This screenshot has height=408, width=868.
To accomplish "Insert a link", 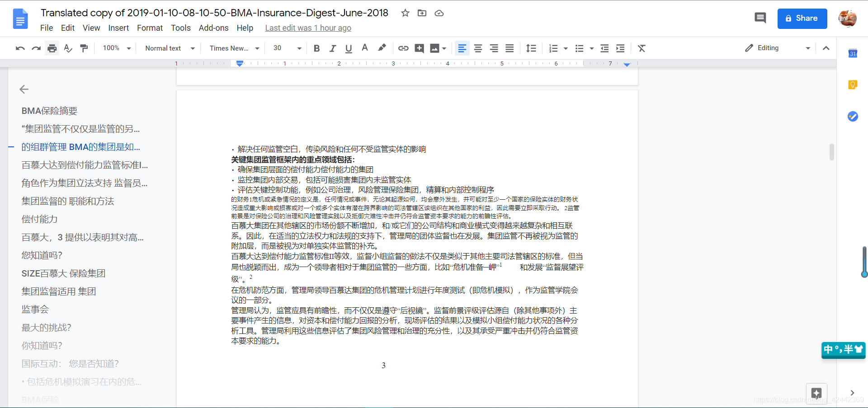I will click(x=403, y=48).
